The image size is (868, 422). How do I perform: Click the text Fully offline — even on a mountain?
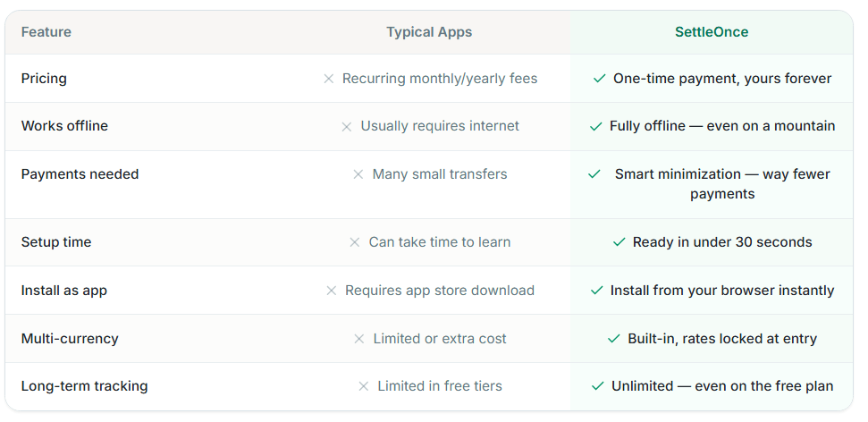pos(722,126)
